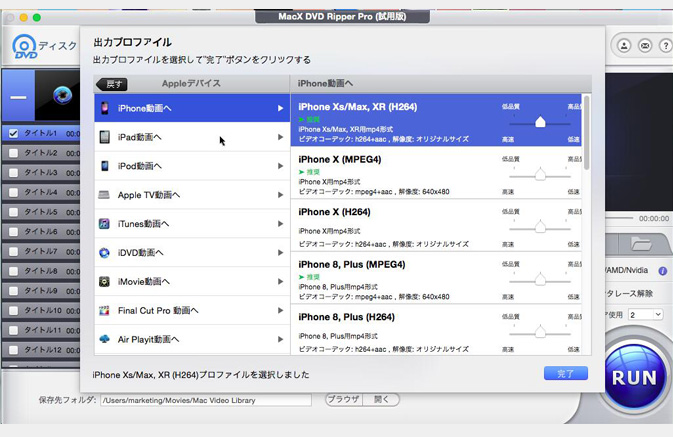This screenshot has height=437, width=673.
Task: Click the Final Cut Pro clapboard icon
Action: 104,310
